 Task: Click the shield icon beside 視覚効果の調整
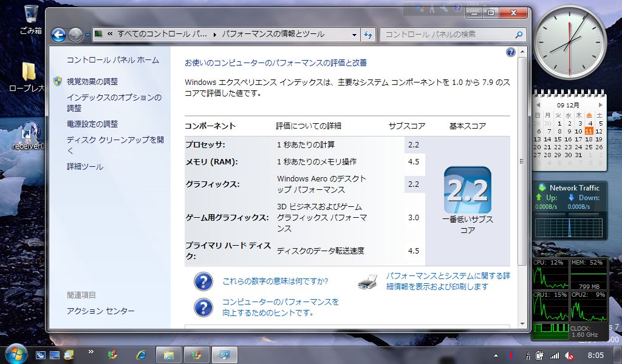pos(58,81)
